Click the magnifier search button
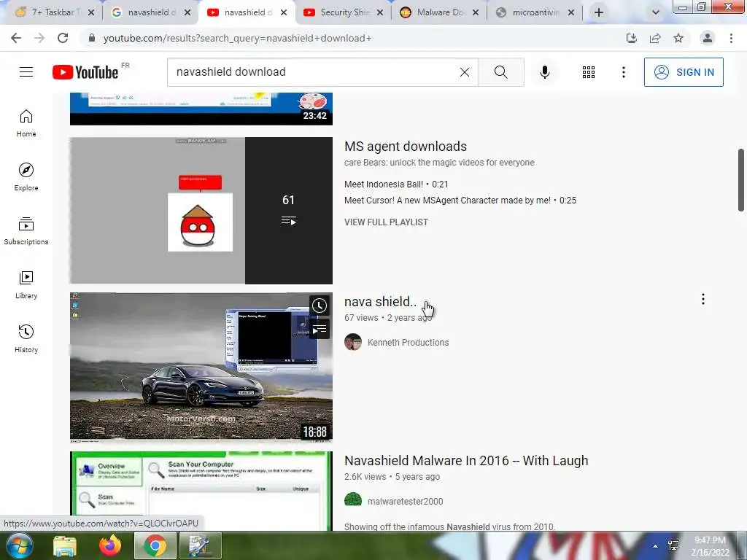 pos(500,72)
